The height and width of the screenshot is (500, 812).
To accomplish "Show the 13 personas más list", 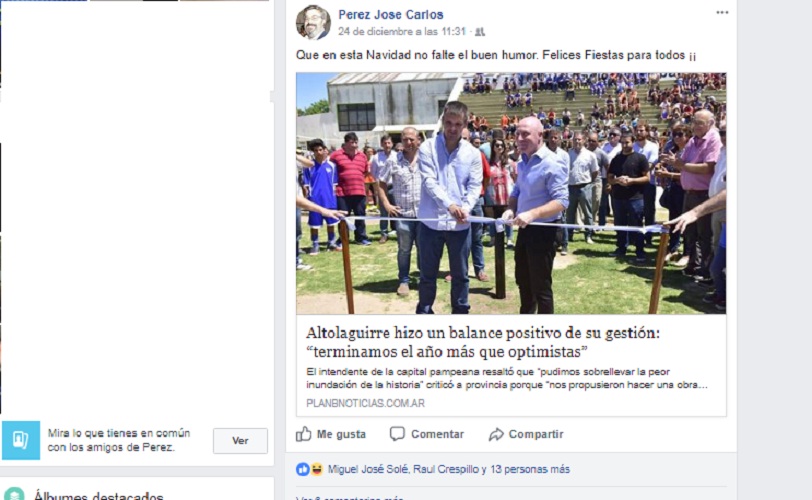I will 529,469.
